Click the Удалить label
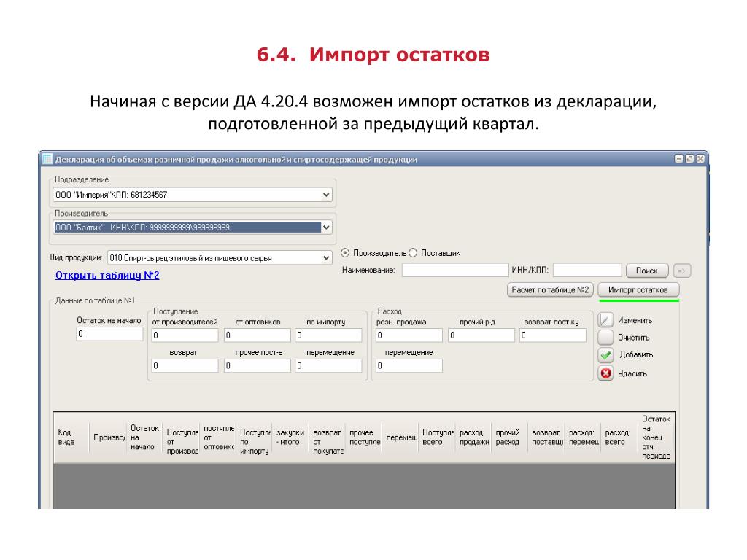Screen dimensions: 747x560 click(632, 374)
